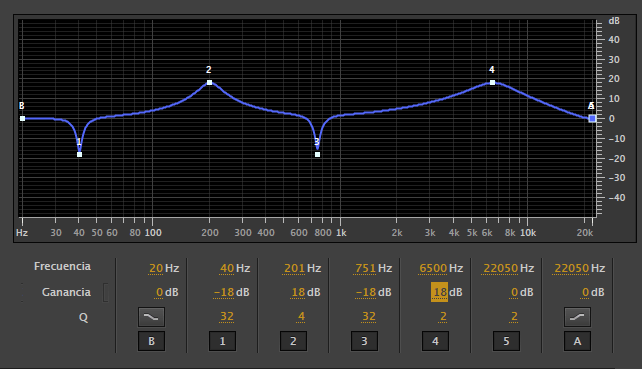
Task: Select the A point at curve end
Action: (x=592, y=118)
